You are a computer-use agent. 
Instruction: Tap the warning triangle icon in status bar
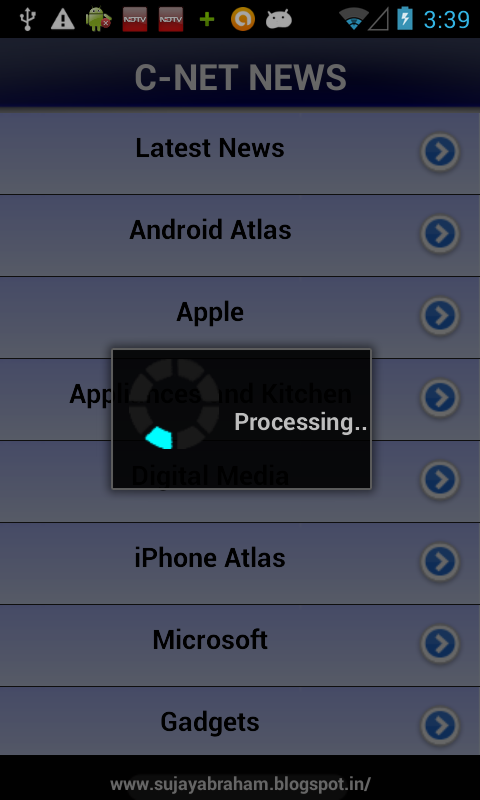(63, 19)
